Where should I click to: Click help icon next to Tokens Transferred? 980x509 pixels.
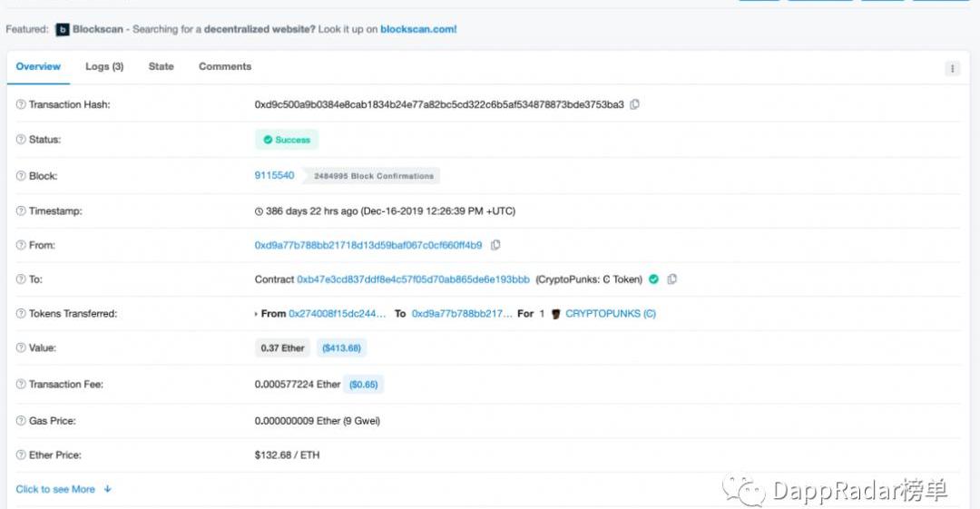tap(21, 314)
